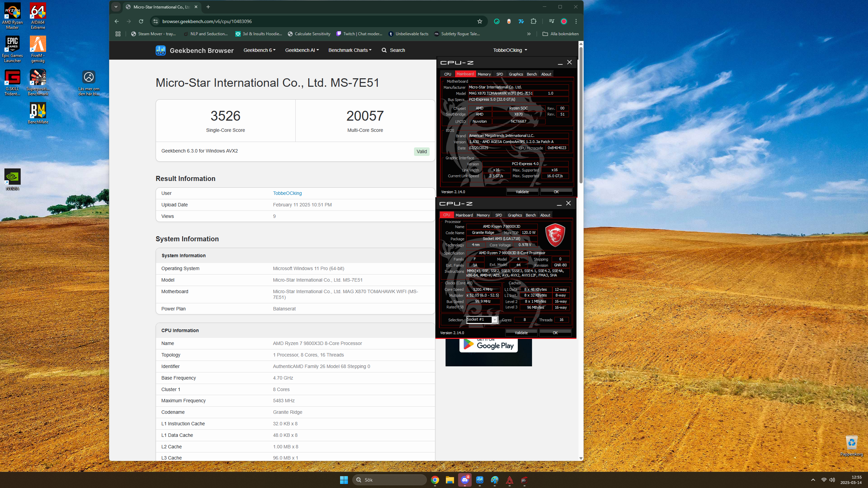
Task: Select Bench tab in lower CPU-Z window
Action: pyautogui.click(x=531, y=215)
